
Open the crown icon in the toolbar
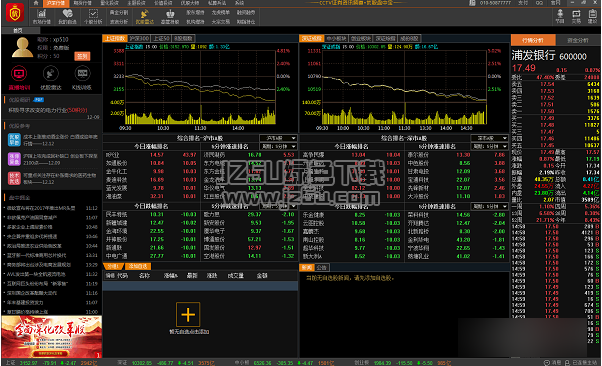tap(170, 14)
